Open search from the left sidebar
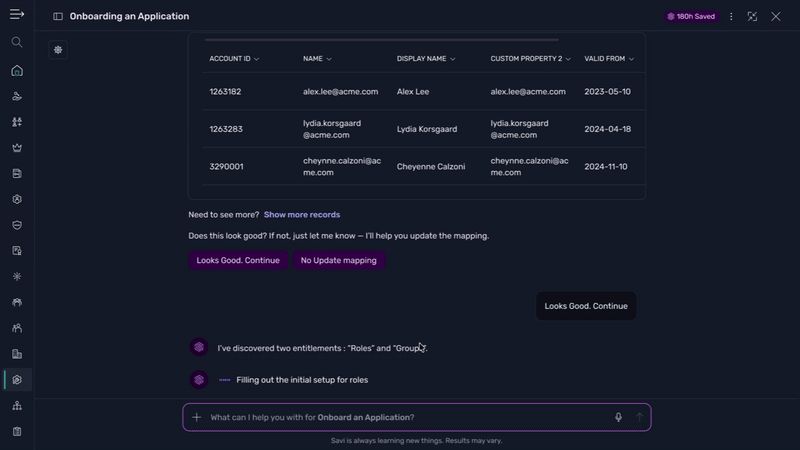The height and width of the screenshot is (450, 800). 17,42
